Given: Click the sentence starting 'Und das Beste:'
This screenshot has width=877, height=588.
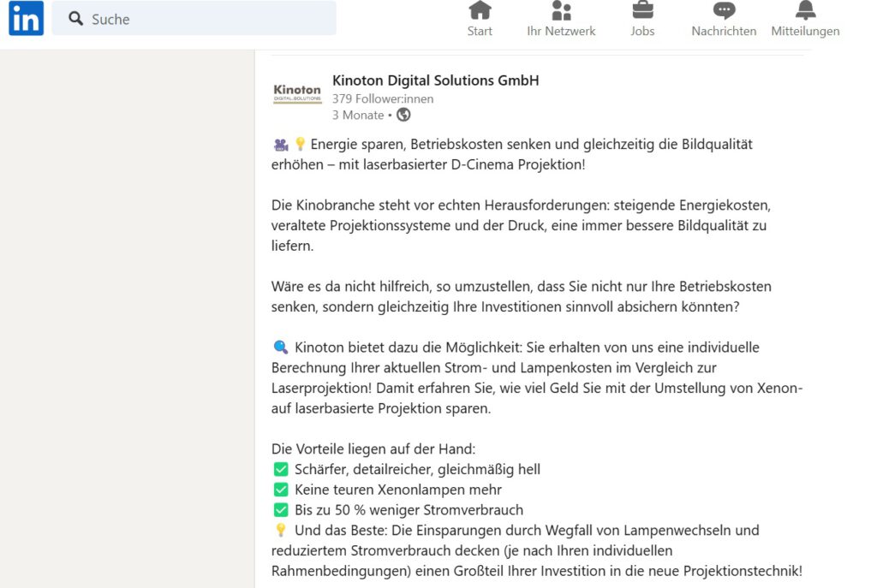Looking at the screenshot, I should (x=537, y=550).
